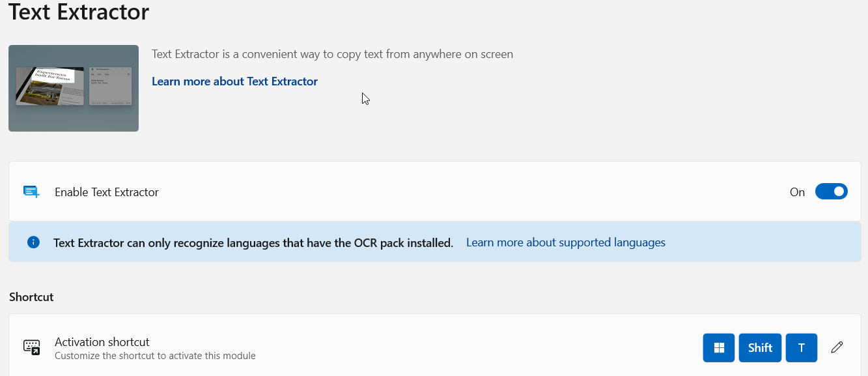The width and height of the screenshot is (868, 376).
Task: Click the Text Extractor page title
Action: pyautogui.click(x=79, y=11)
